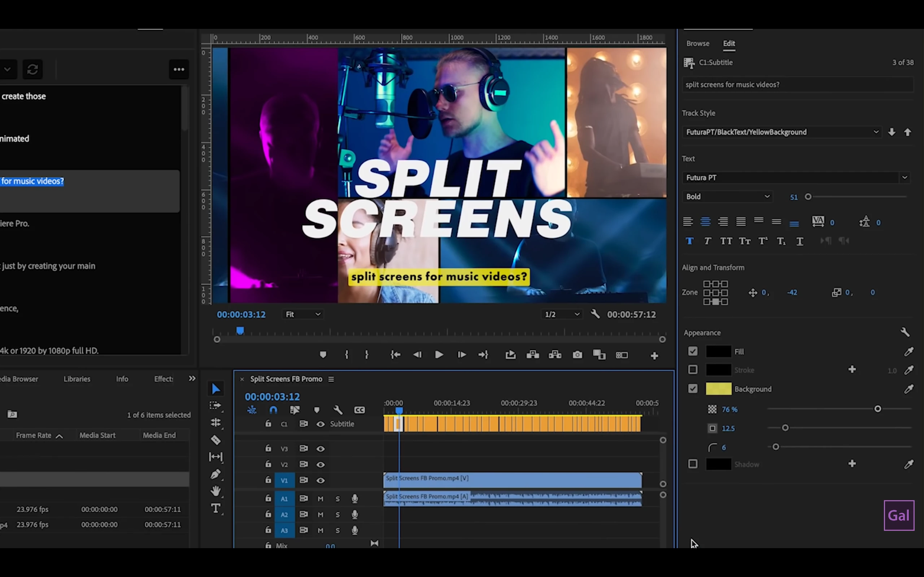Enable the Stroke checkbox
This screenshot has width=924, height=577.
click(693, 370)
